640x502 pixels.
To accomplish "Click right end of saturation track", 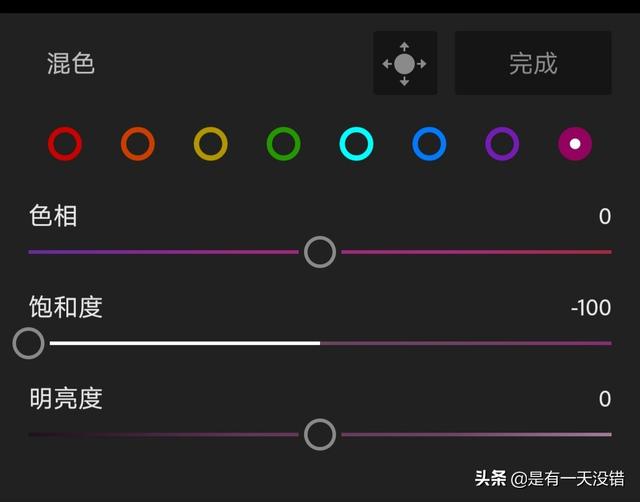I will tap(607, 343).
